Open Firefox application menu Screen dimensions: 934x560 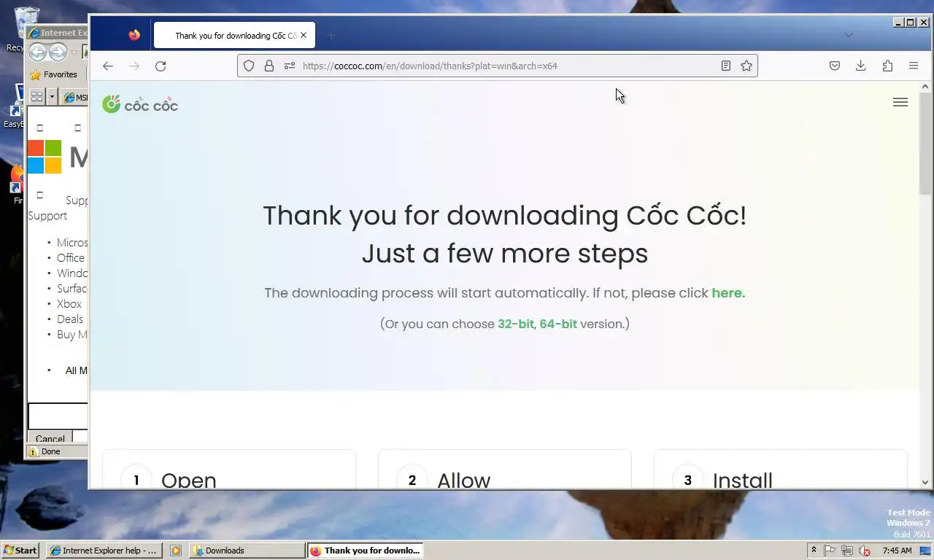[x=914, y=66]
